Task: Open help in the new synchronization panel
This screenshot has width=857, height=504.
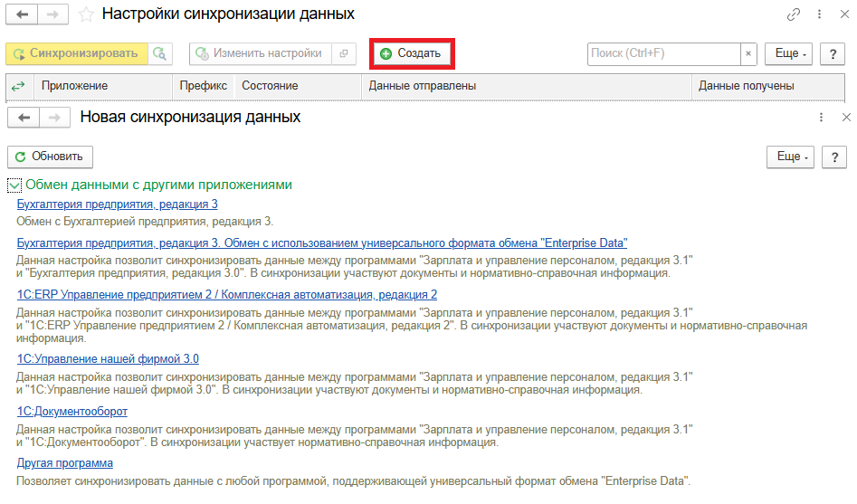Action: click(833, 157)
